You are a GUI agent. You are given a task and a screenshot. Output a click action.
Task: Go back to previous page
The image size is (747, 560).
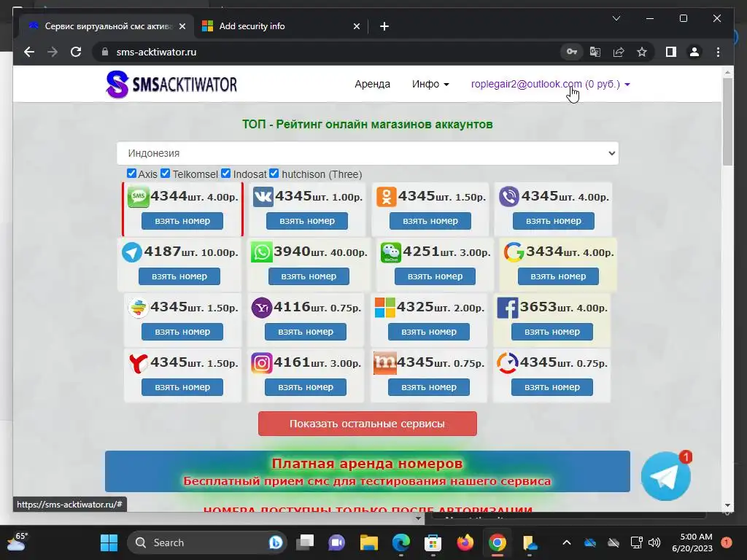[29, 52]
